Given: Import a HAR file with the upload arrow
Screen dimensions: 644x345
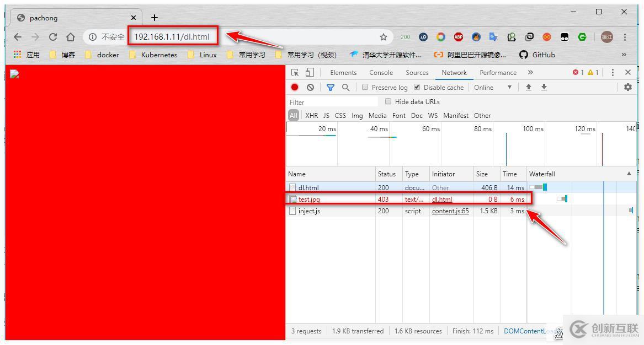Looking at the screenshot, I should coord(529,87).
